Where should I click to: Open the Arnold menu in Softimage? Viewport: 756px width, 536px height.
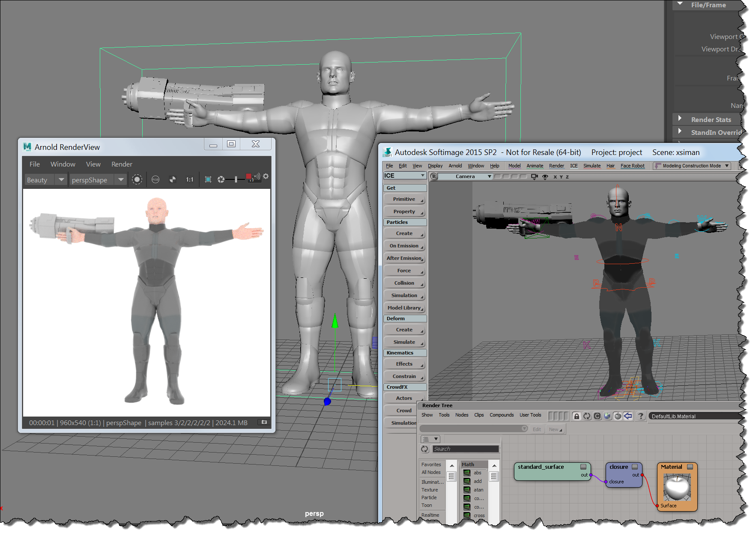click(x=455, y=166)
